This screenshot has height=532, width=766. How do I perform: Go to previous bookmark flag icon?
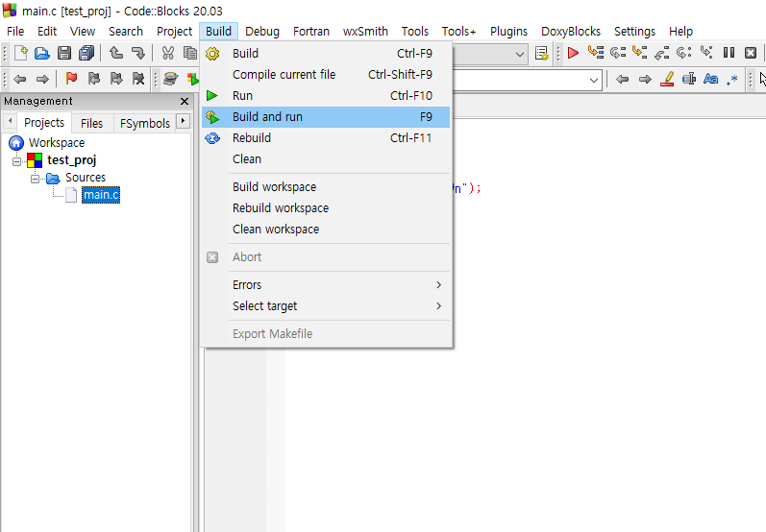point(94,78)
